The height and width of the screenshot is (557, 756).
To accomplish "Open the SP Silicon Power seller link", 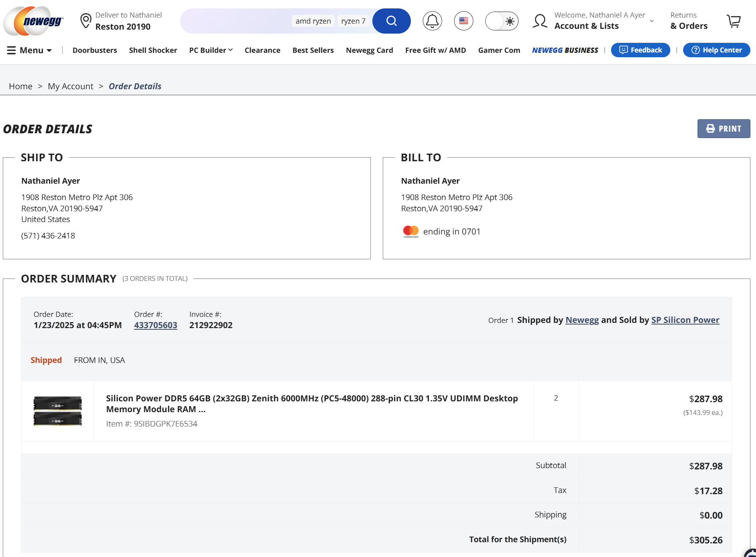I will click(685, 320).
